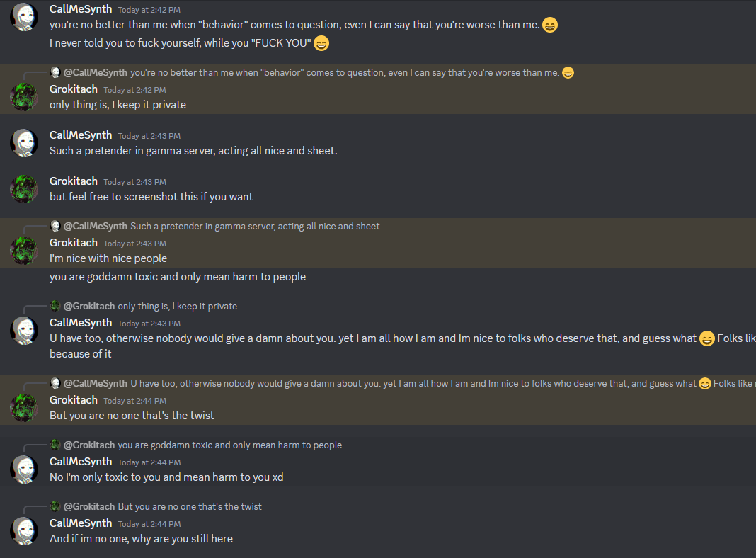Image resolution: width=756 pixels, height=558 pixels.
Task: Click Grokitach's avatar next to "I'm nice with nice people"
Action: (23, 250)
